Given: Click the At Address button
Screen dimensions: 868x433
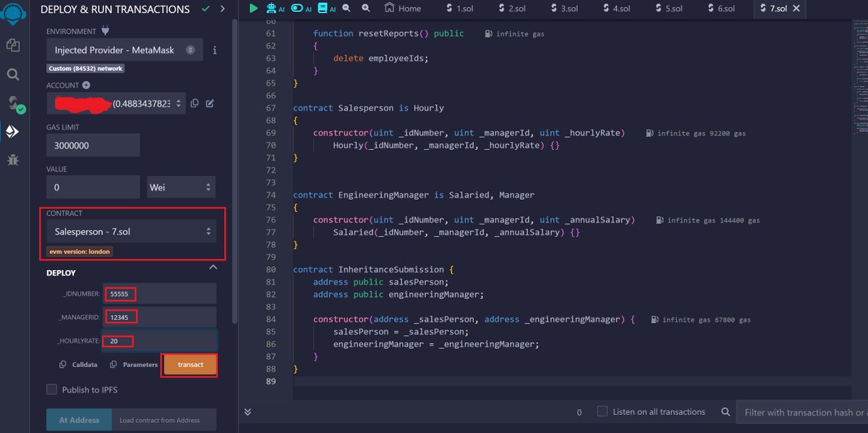Looking at the screenshot, I should point(79,420).
